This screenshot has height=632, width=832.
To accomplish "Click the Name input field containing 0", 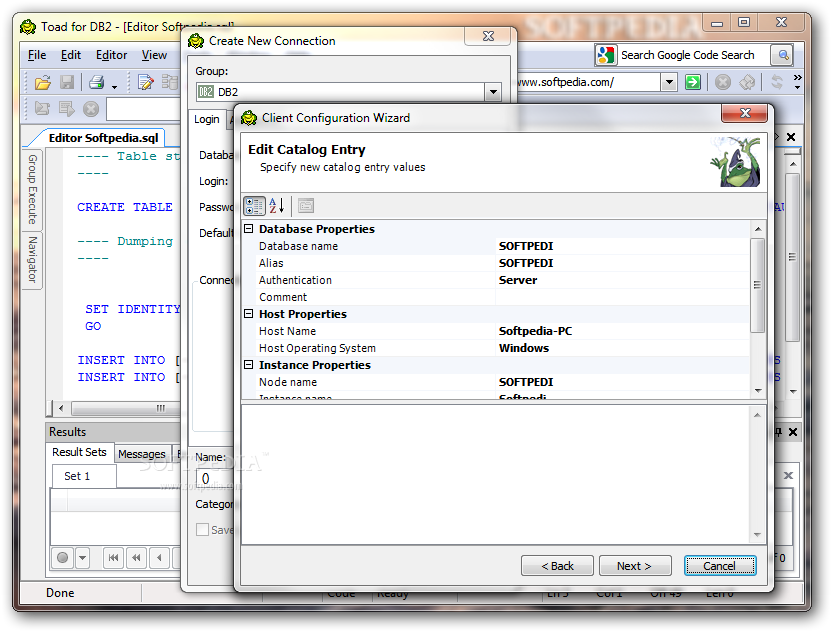I will tap(214, 479).
